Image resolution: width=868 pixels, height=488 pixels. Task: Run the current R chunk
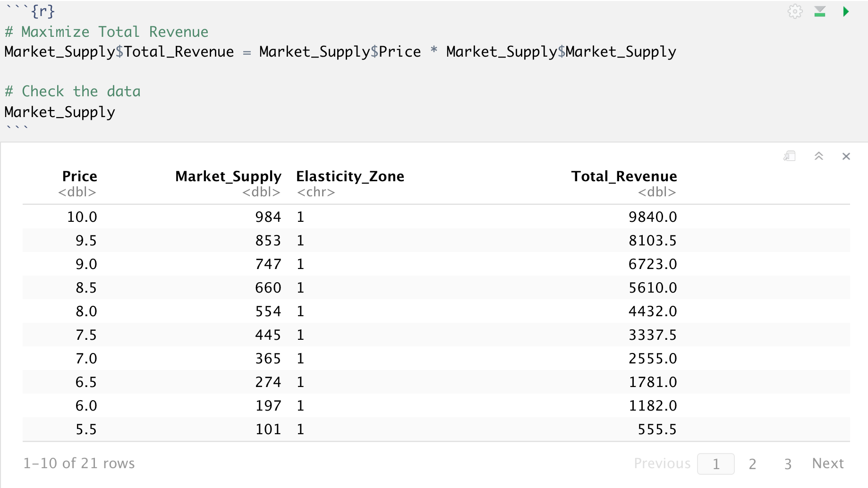coord(846,11)
